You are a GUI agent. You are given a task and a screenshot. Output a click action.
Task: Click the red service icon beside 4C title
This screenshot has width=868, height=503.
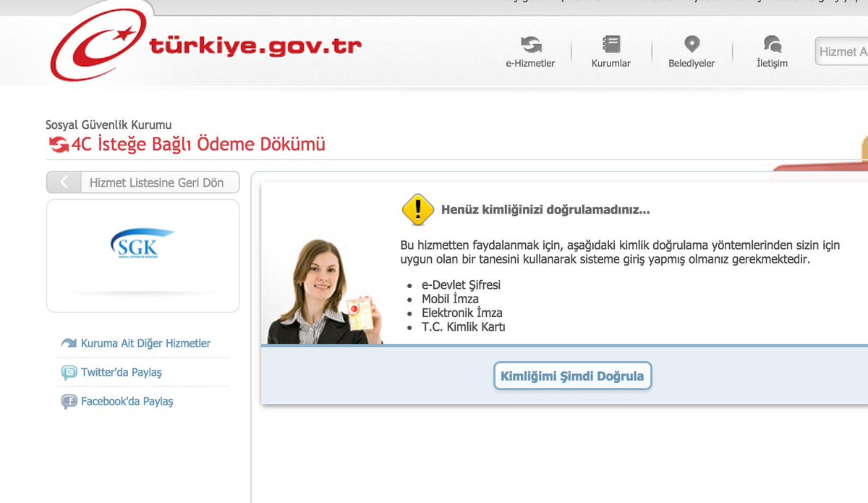57,145
